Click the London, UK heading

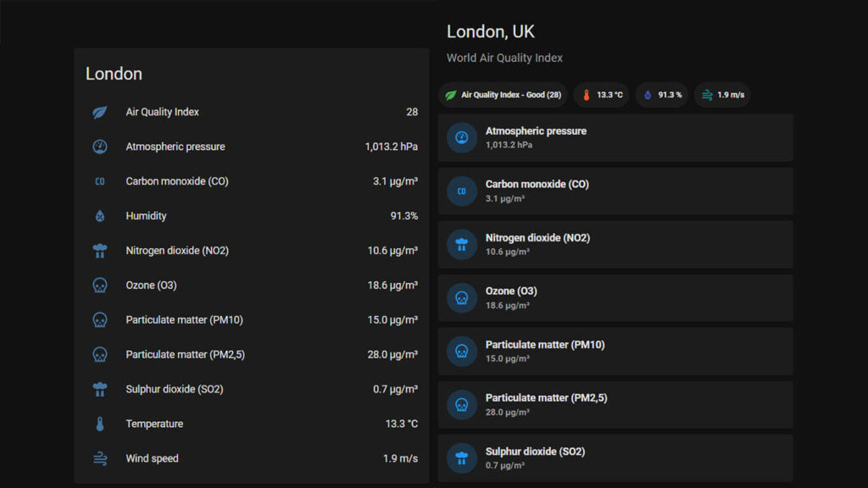click(491, 31)
